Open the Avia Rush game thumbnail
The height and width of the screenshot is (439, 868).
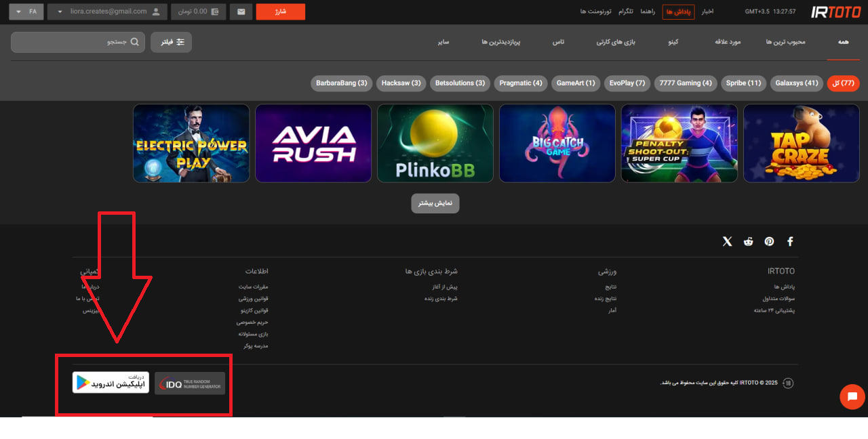point(313,144)
